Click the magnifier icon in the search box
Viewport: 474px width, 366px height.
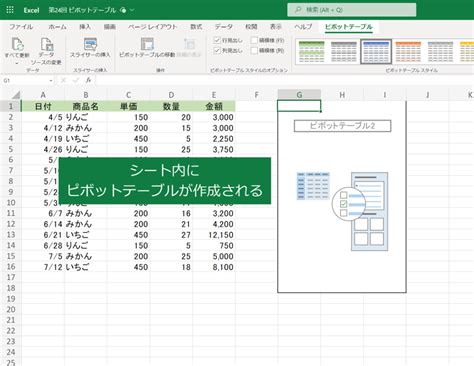(298, 10)
